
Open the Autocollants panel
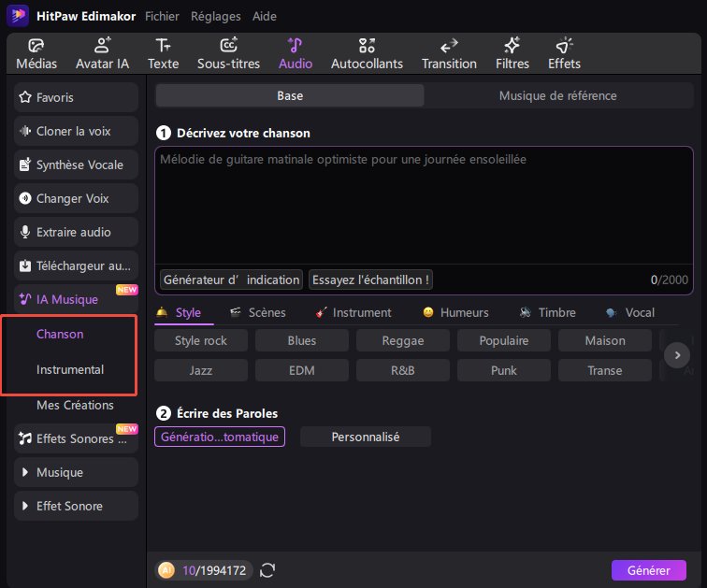tap(367, 53)
